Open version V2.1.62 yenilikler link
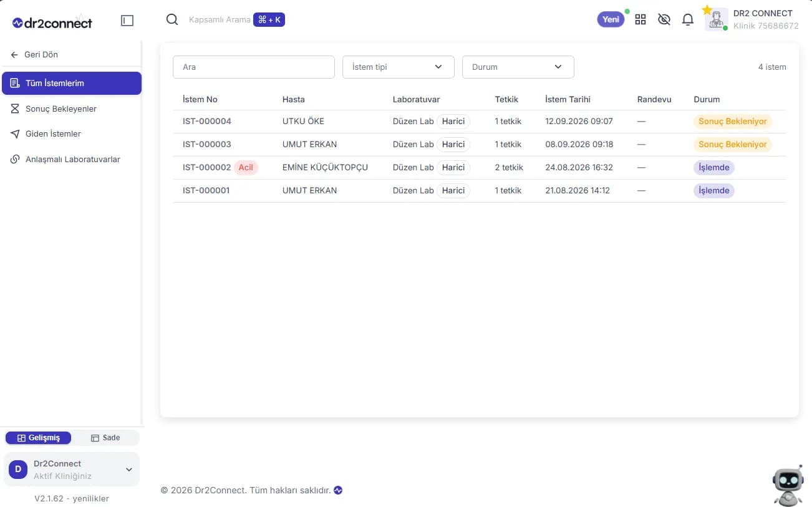This screenshot has width=812, height=507. pos(72,498)
